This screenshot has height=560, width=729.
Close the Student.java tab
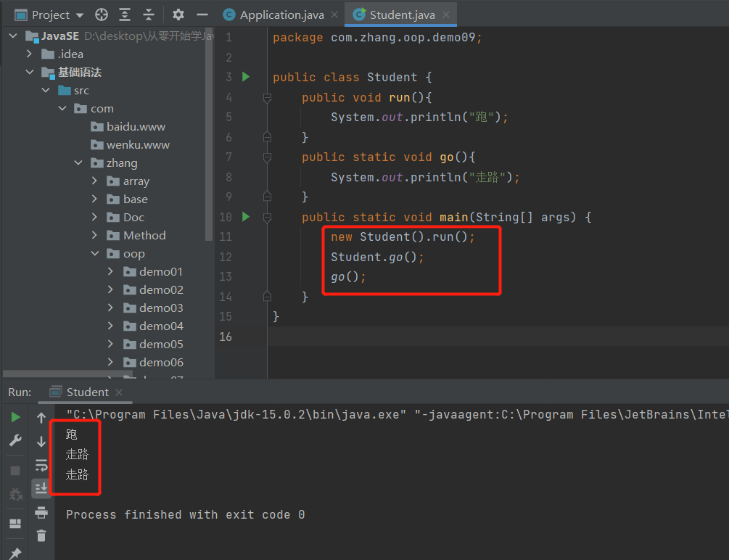coord(446,15)
